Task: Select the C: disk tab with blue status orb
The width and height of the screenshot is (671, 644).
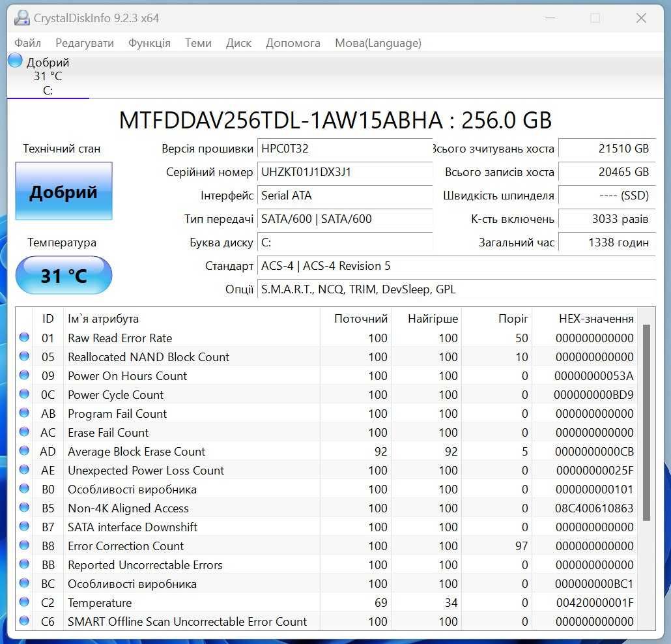Action: [48, 76]
